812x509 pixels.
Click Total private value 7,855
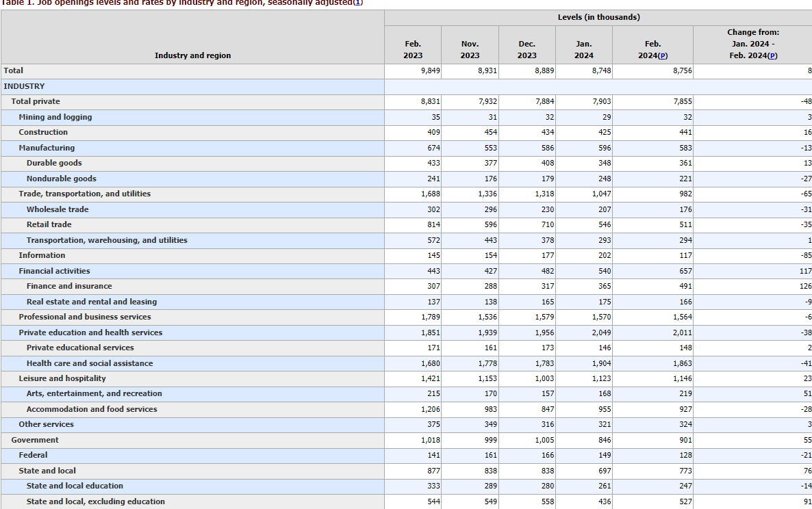click(x=683, y=102)
